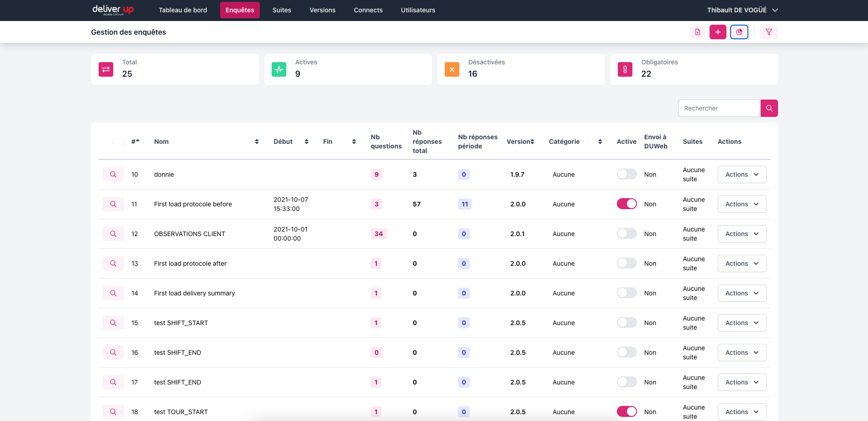The image size is (868, 421).
Task: View details of First load protocole before
Action: click(x=113, y=204)
